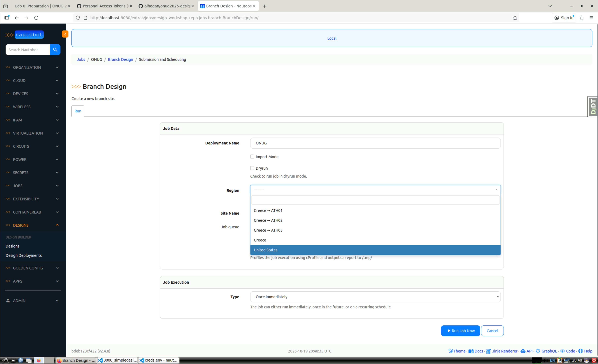Click the Deployment Name input field

(x=375, y=143)
